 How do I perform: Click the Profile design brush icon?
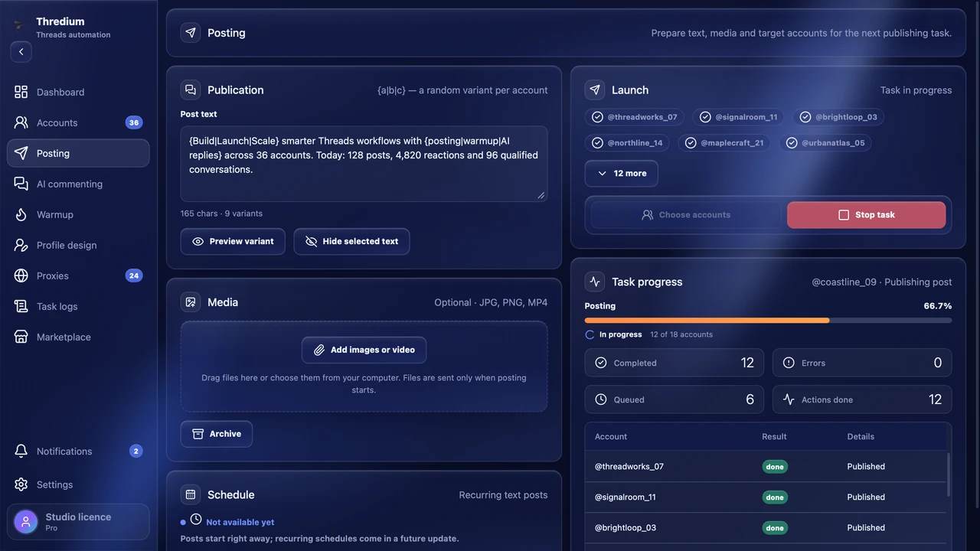coord(21,245)
